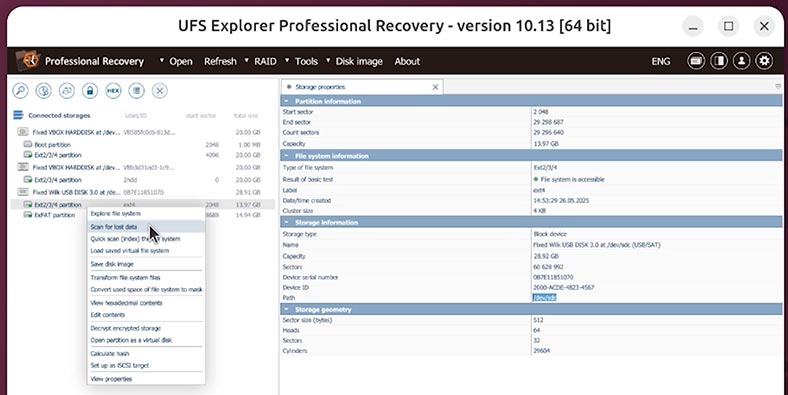Open the Tools menu

pyautogui.click(x=306, y=61)
